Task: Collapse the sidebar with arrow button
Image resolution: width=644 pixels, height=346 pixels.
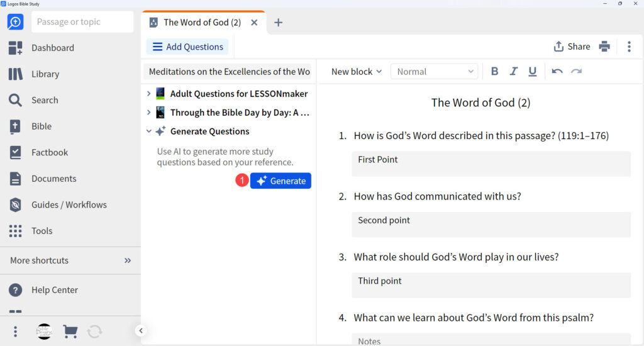Action: 141,330
